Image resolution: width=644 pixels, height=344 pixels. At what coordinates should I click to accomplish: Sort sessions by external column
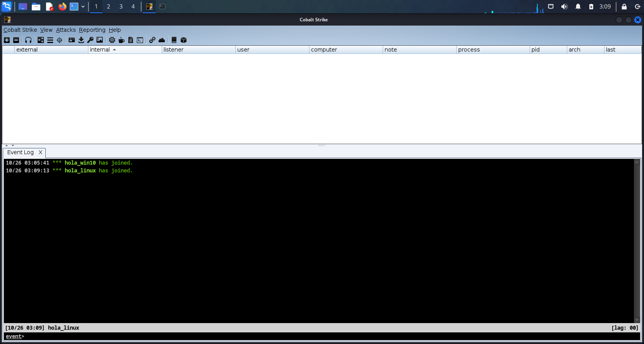pyautogui.click(x=51, y=50)
